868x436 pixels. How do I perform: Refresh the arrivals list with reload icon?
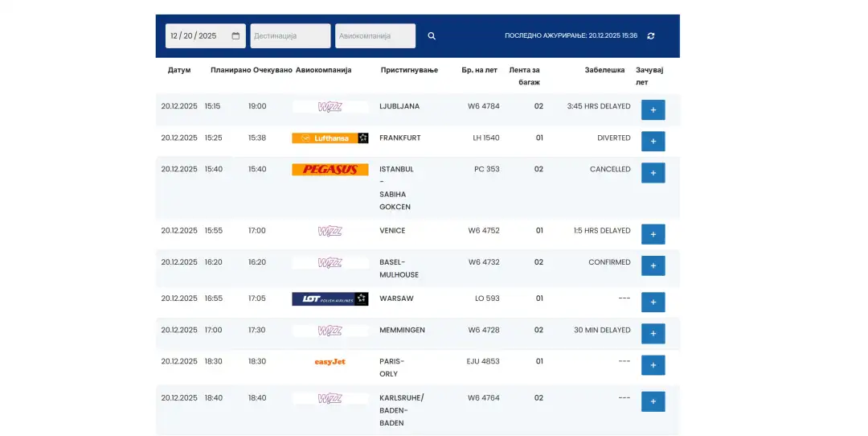point(651,36)
